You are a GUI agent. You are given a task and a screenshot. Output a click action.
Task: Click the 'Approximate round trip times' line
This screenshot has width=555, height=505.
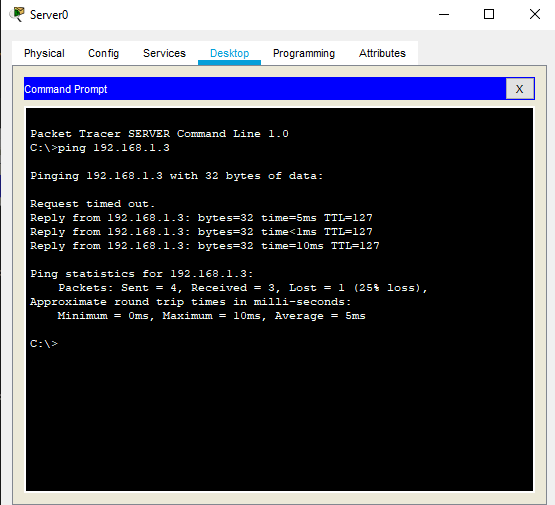(x=190, y=302)
